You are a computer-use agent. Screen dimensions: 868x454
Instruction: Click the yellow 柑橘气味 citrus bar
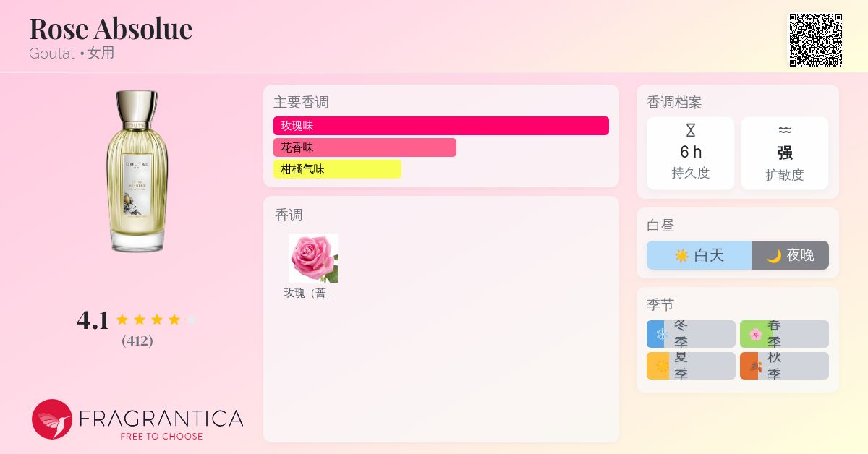[x=337, y=169]
